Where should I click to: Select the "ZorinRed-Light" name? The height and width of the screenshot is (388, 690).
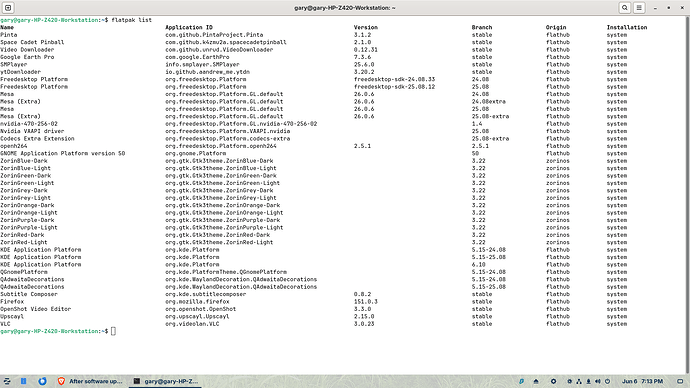[x=24, y=242]
